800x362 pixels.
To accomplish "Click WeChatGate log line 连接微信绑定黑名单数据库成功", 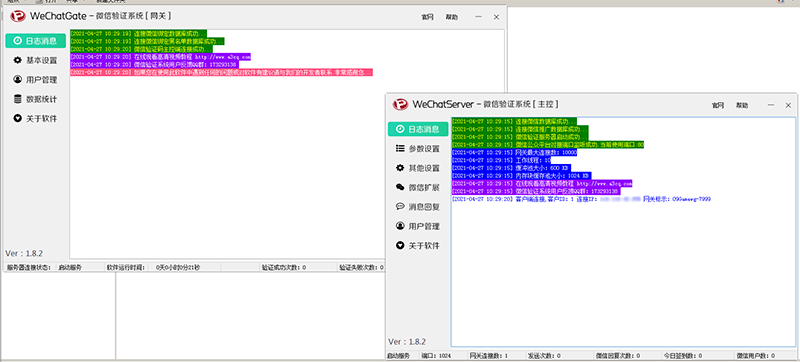I will coord(147,41).
